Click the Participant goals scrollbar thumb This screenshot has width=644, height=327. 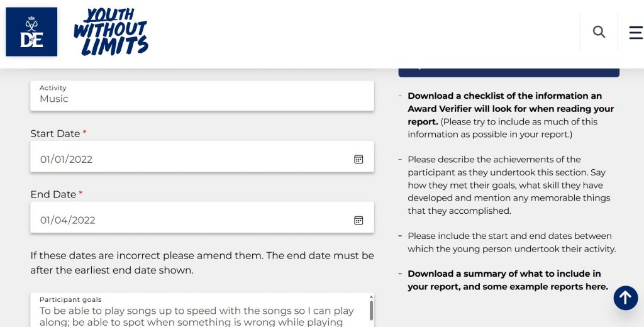(x=371, y=311)
